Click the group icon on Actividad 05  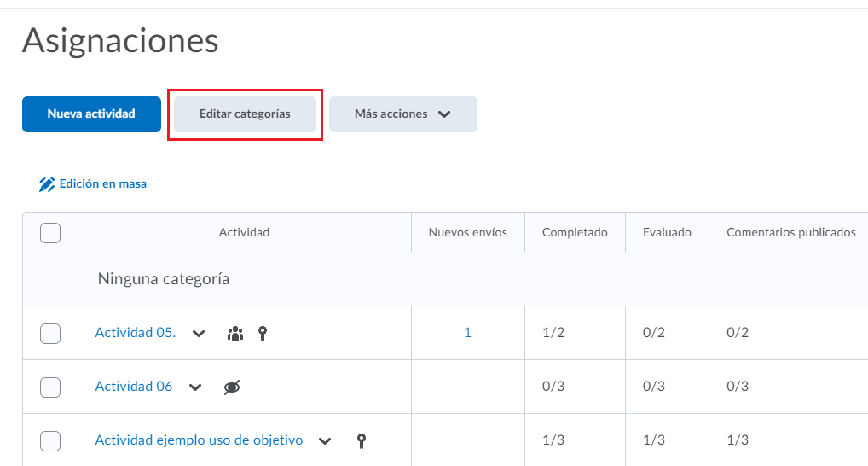pyautogui.click(x=235, y=334)
